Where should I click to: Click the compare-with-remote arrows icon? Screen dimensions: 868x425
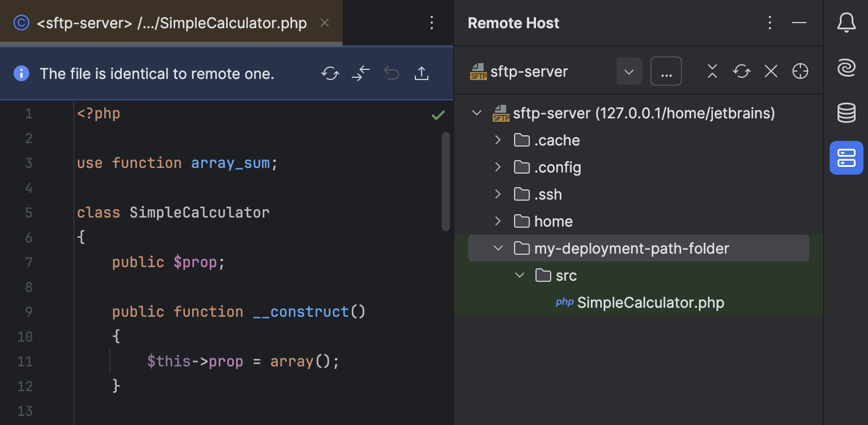click(x=360, y=73)
